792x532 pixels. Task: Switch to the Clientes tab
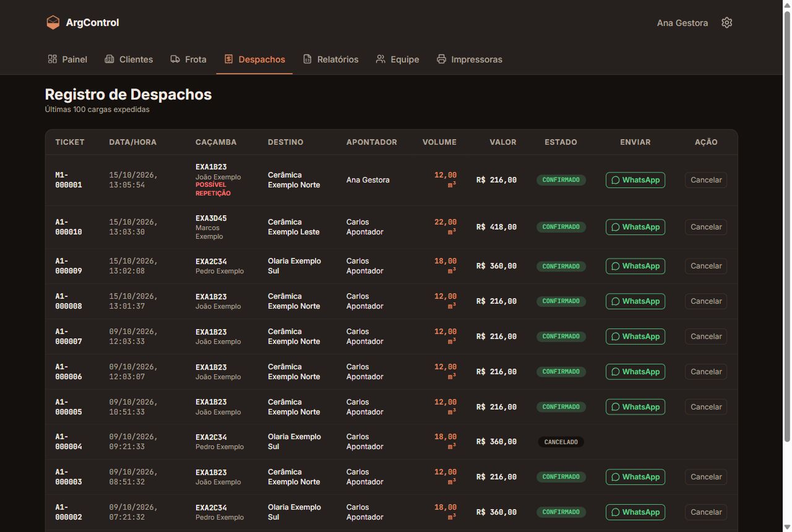(x=129, y=59)
